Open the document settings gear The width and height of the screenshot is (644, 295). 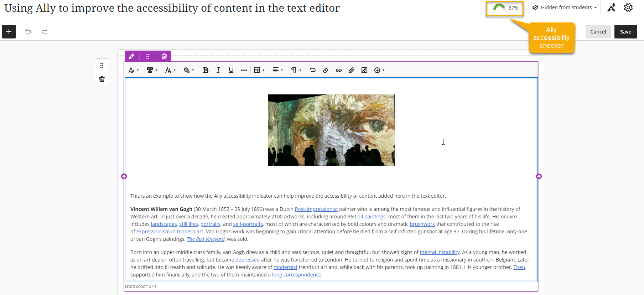(x=628, y=7)
